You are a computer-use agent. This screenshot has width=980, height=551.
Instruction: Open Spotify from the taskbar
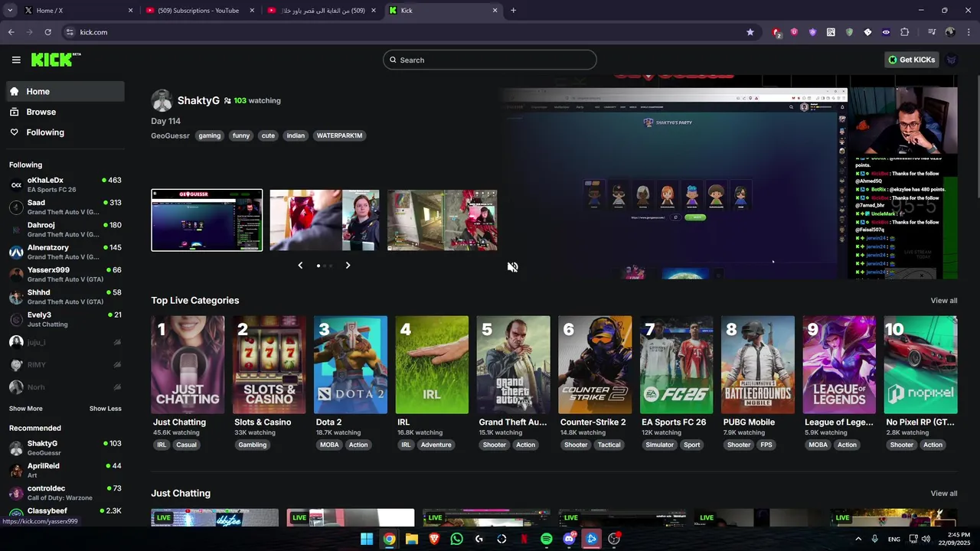pyautogui.click(x=547, y=539)
